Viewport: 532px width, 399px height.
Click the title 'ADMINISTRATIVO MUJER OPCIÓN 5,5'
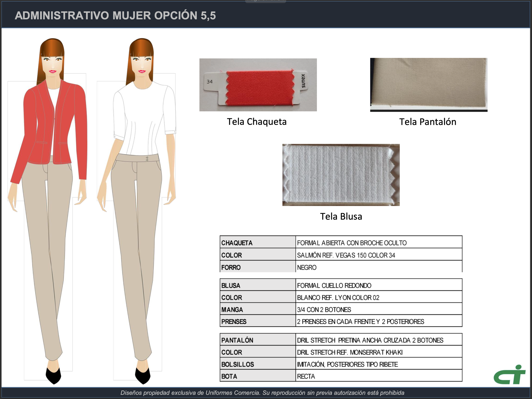115,15
